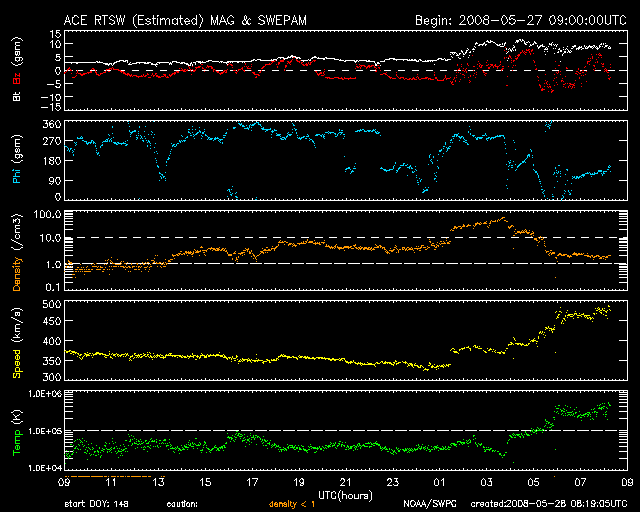The width and height of the screenshot is (640, 512).
Task: Click the 'Temp (K)' axis label
Action: click(x=17, y=433)
